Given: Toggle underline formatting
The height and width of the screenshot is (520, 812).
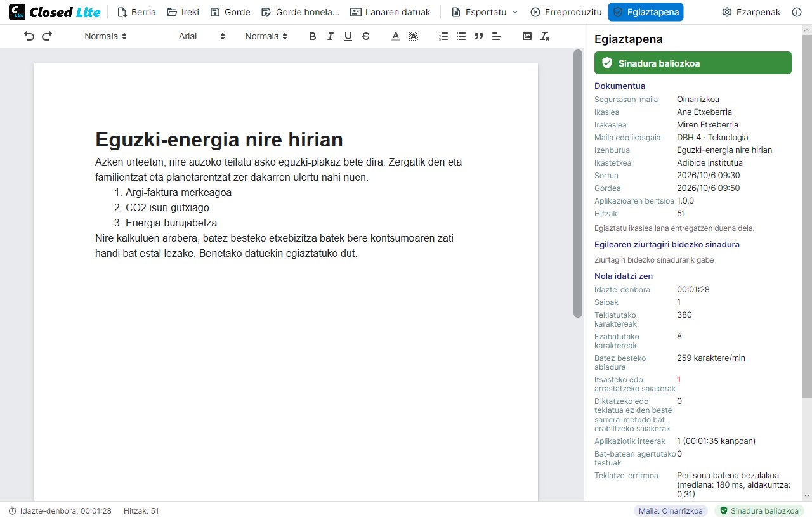Looking at the screenshot, I should [348, 36].
